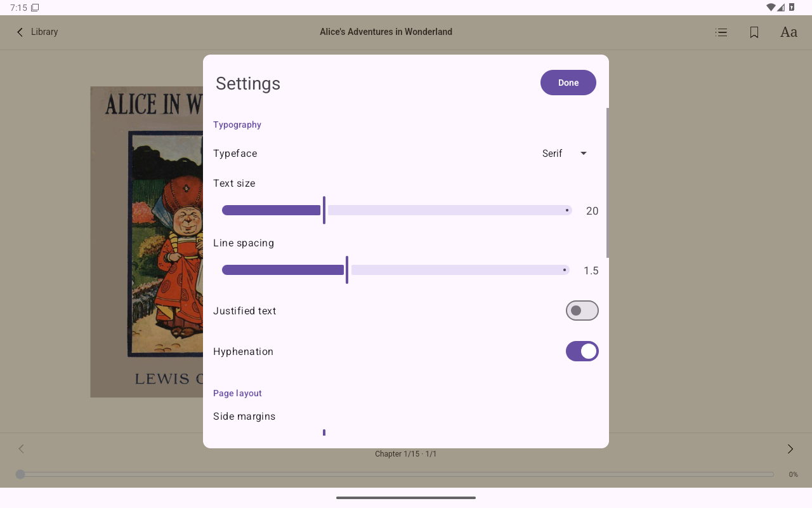Tap the notification icon beside the clock
Viewport: 812px width, 508px height.
point(35,8)
